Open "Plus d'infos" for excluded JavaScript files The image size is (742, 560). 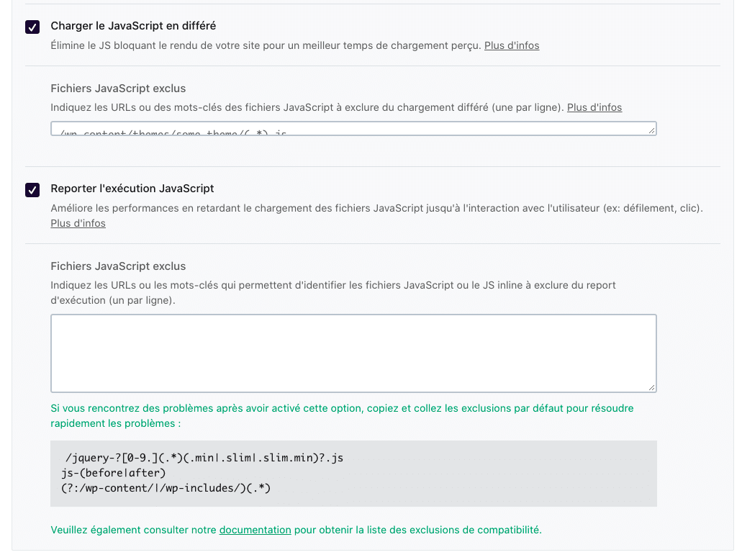coord(594,107)
